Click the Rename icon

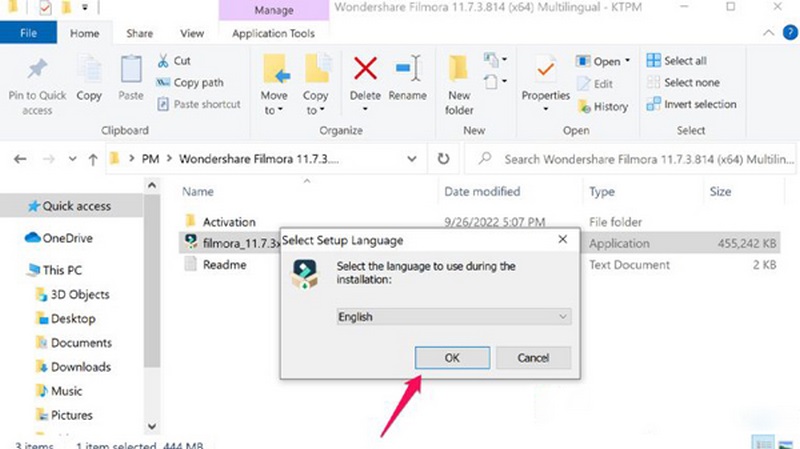408,68
